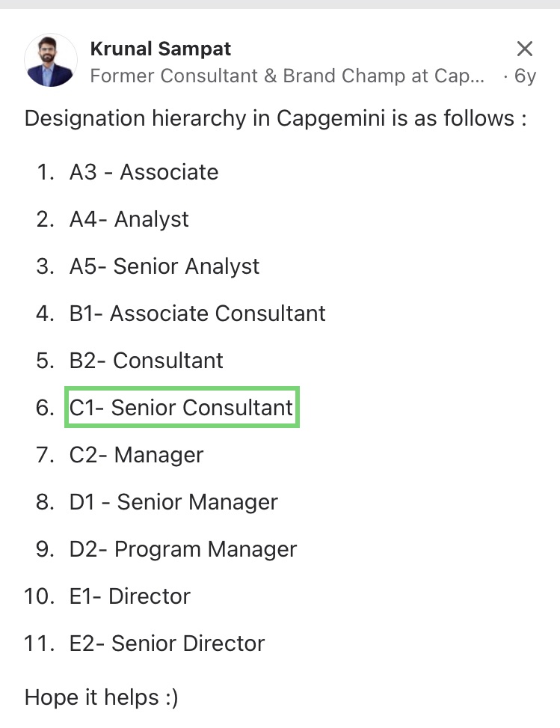Select the A5- Senior Analyst entry
The width and height of the screenshot is (560, 728).
point(164,266)
